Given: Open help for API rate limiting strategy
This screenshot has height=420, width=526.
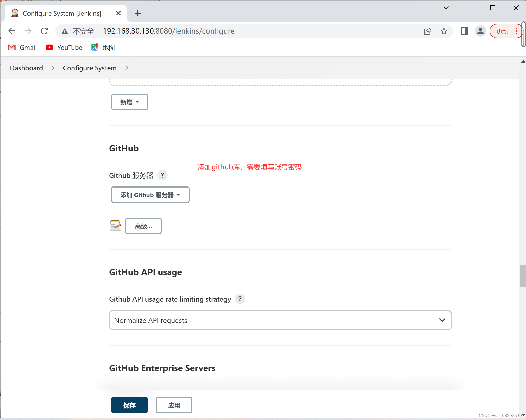Looking at the screenshot, I should [x=240, y=299].
